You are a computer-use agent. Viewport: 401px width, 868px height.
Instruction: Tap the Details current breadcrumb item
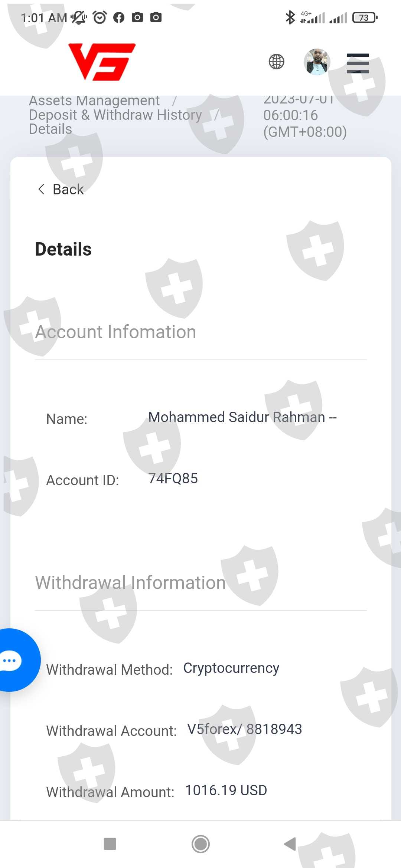click(50, 129)
